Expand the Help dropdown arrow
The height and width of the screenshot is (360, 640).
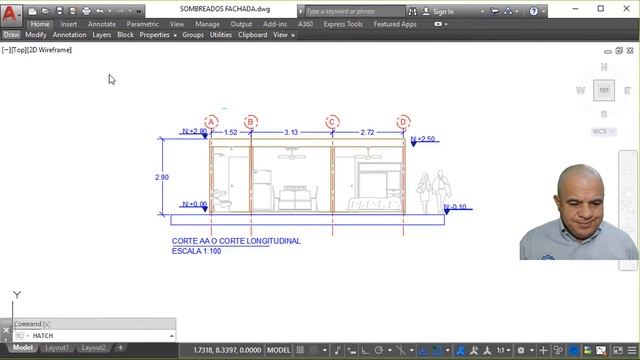[x=543, y=11]
